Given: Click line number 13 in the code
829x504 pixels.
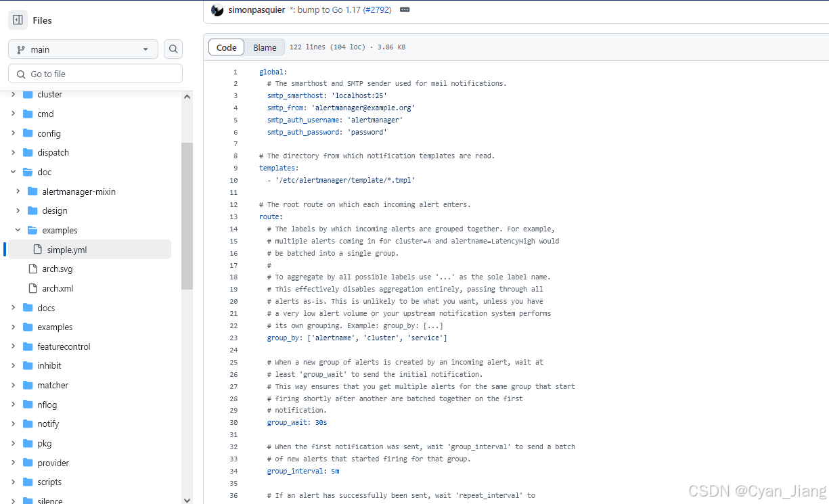Looking at the screenshot, I should point(234,216).
